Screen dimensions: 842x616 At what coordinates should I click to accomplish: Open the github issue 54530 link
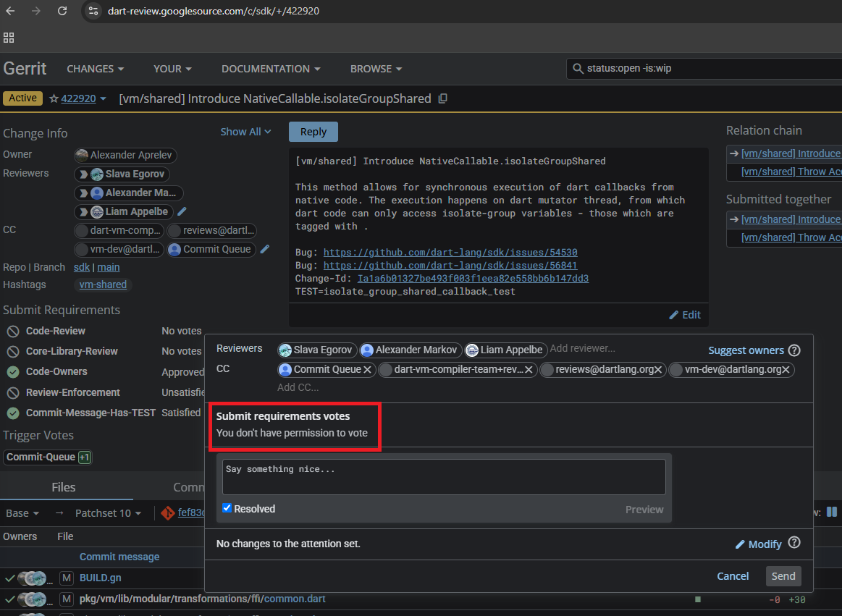[450, 253]
